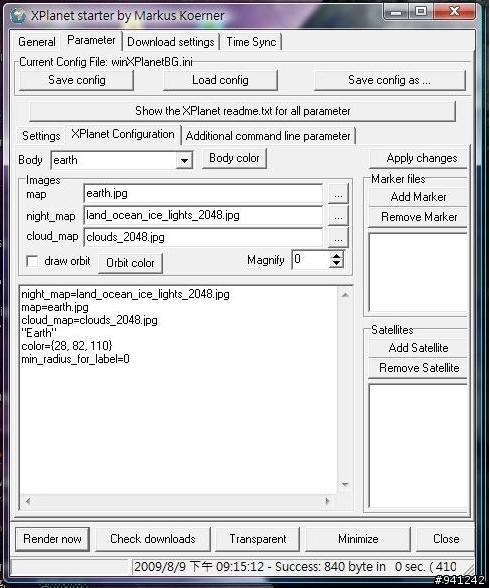
Task: Click inside the Satellites list box
Action: pos(418,446)
